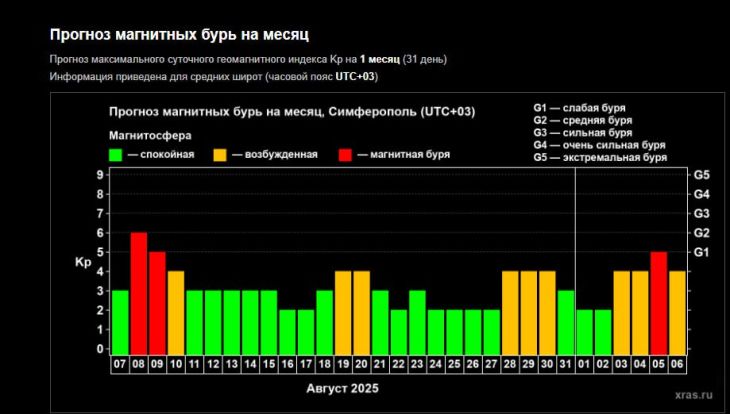
Task: Click the 'Август 2025' month label
Action: pyautogui.click(x=343, y=386)
